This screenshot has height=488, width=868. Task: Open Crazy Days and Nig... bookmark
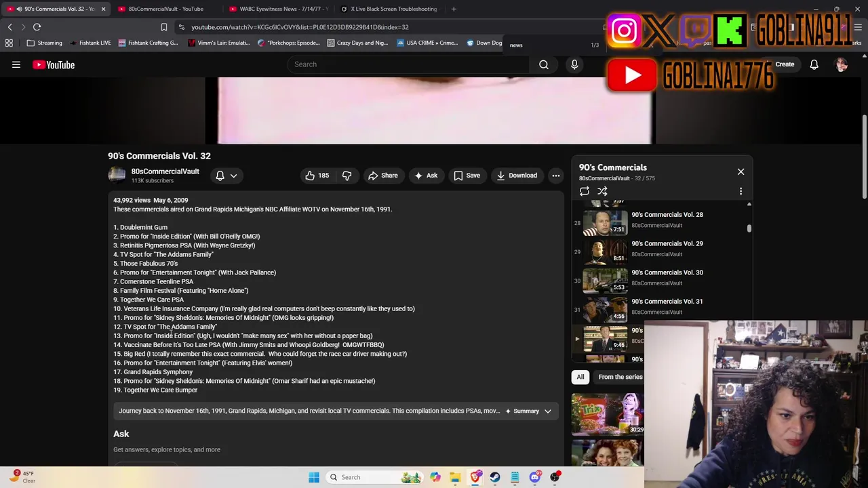click(x=357, y=43)
